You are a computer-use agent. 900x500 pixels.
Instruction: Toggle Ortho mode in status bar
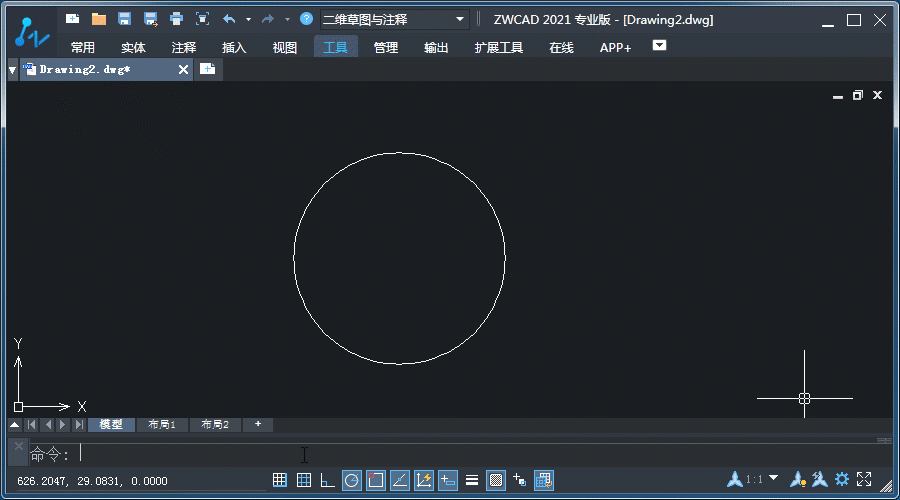point(328,480)
